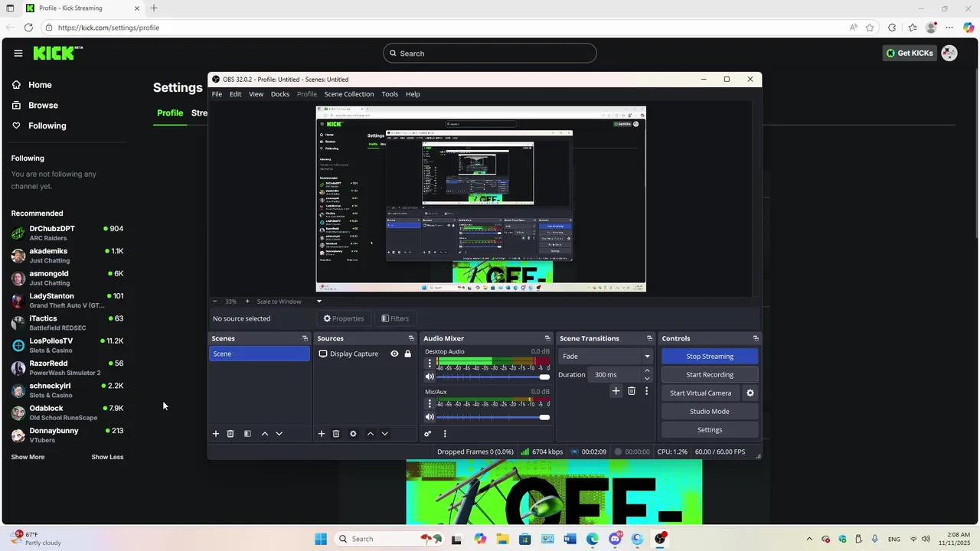Screen dimensions: 980x551
Task: Open OBS Tools menu
Action: [390, 94]
